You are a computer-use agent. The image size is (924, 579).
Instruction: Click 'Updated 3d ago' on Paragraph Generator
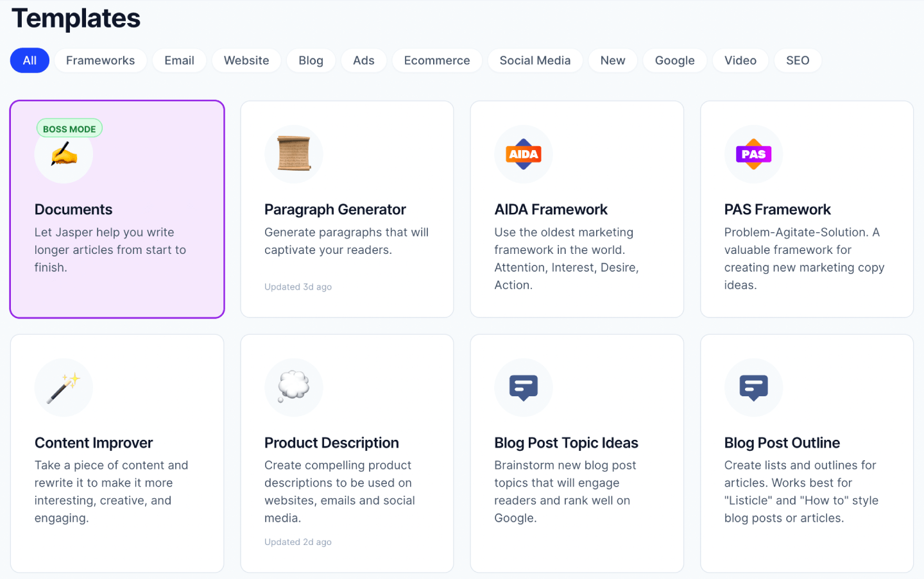tap(298, 287)
